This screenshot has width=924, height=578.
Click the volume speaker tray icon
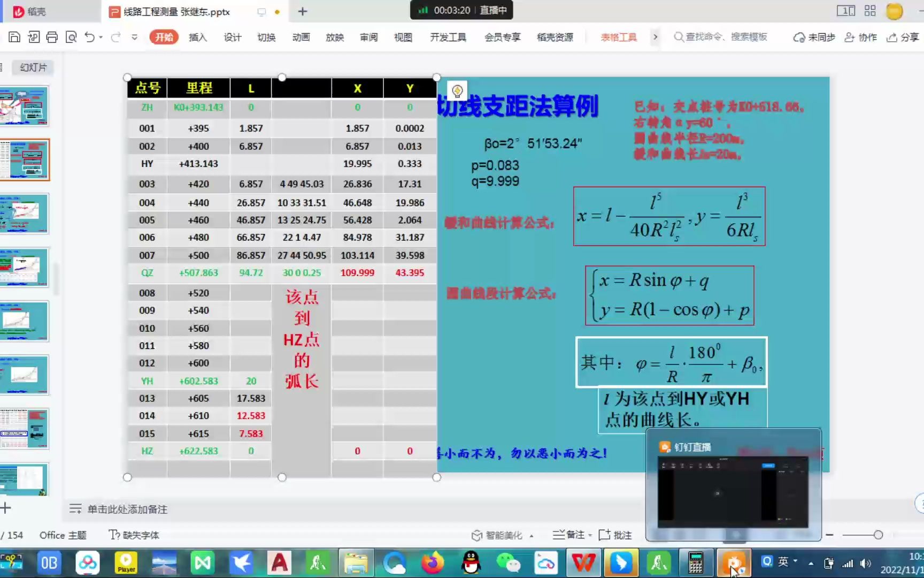tap(866, 563)
